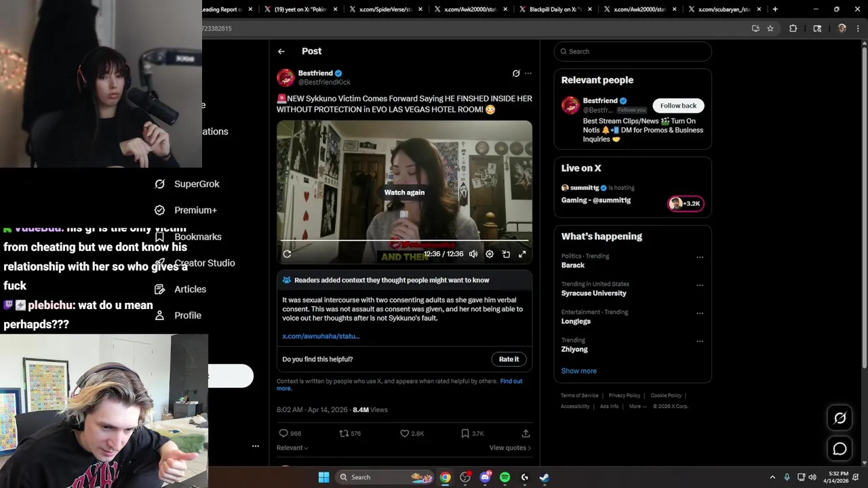This screenshot has width=868, height=488.
Task: Open a new browser tab with plus
Action: click(x=775, y=9)
